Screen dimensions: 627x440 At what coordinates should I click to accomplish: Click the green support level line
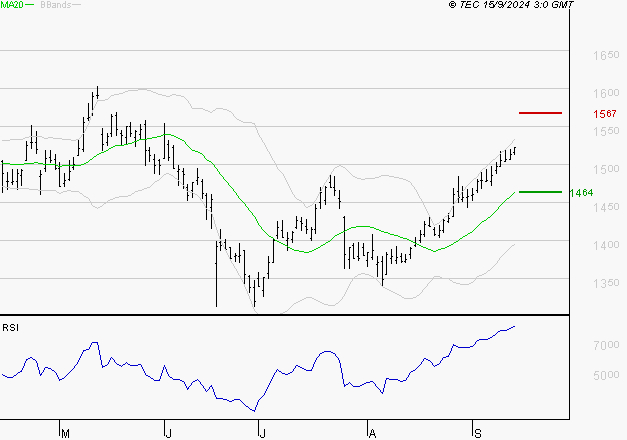click(x=540, y=192)
